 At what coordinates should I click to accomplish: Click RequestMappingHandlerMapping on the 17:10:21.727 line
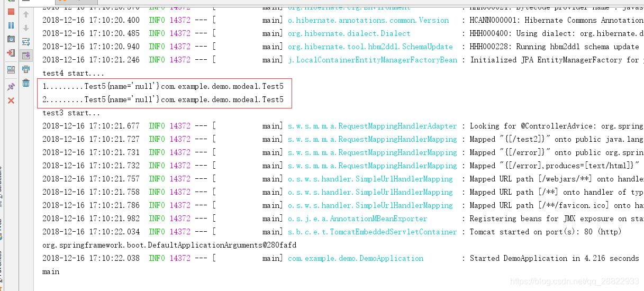373,139
